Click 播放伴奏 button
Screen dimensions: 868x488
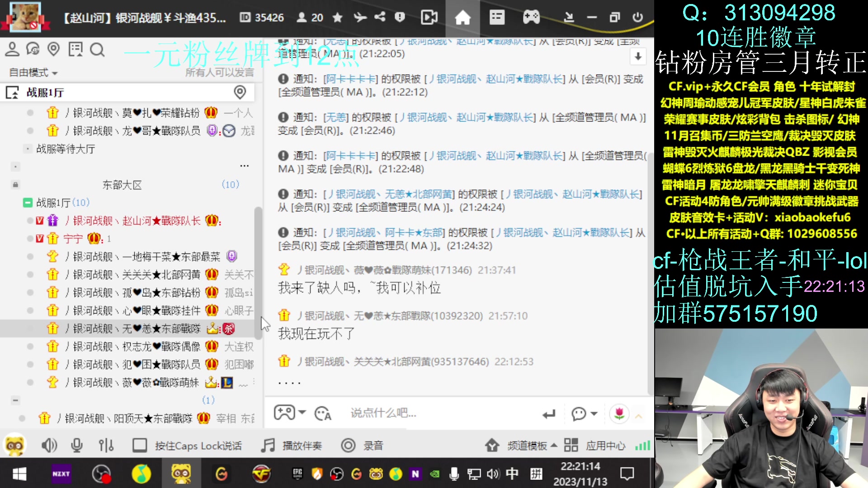click(292, 446)
